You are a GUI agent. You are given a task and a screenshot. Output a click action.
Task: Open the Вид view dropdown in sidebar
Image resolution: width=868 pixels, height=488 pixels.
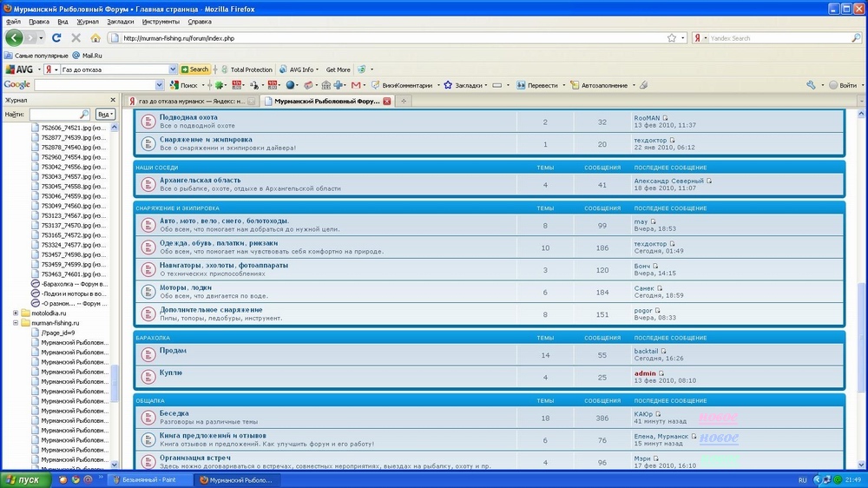click(x=104, y=115)
